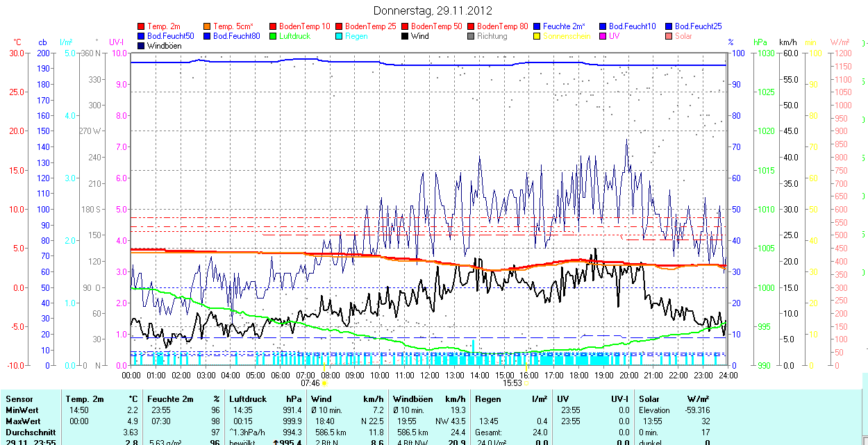Click the black Wind legend square

point(406,36)
